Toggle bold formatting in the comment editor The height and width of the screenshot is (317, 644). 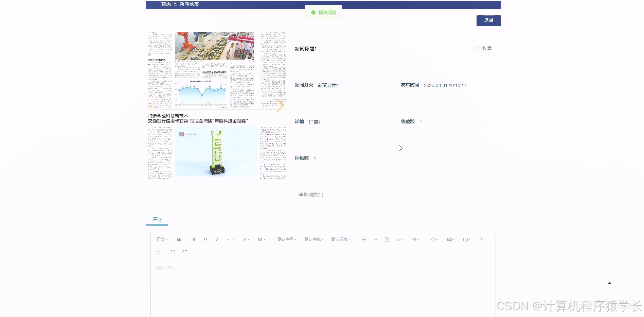(x=194, y=239)
